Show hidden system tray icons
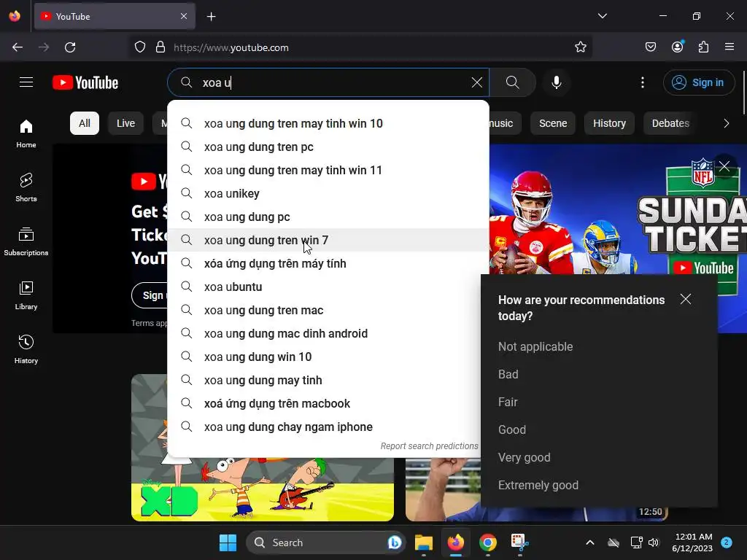 click(x=589, y=542)
